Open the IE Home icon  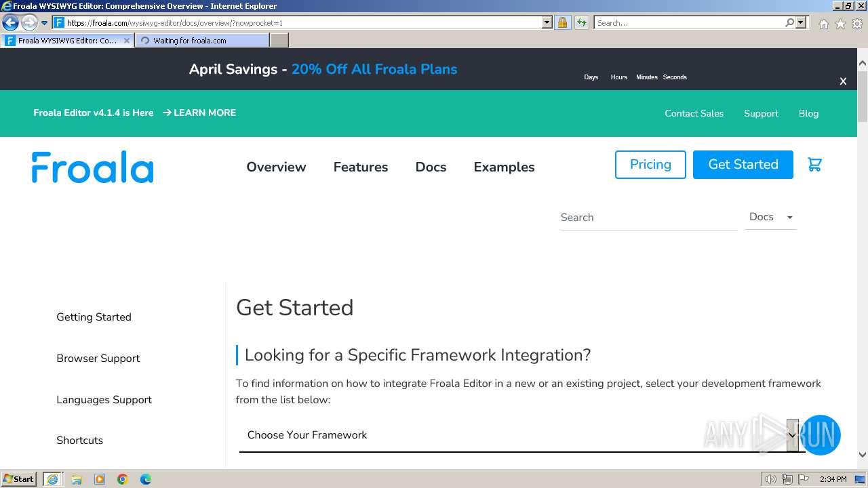pyautogui.click(x=823, y=24)
